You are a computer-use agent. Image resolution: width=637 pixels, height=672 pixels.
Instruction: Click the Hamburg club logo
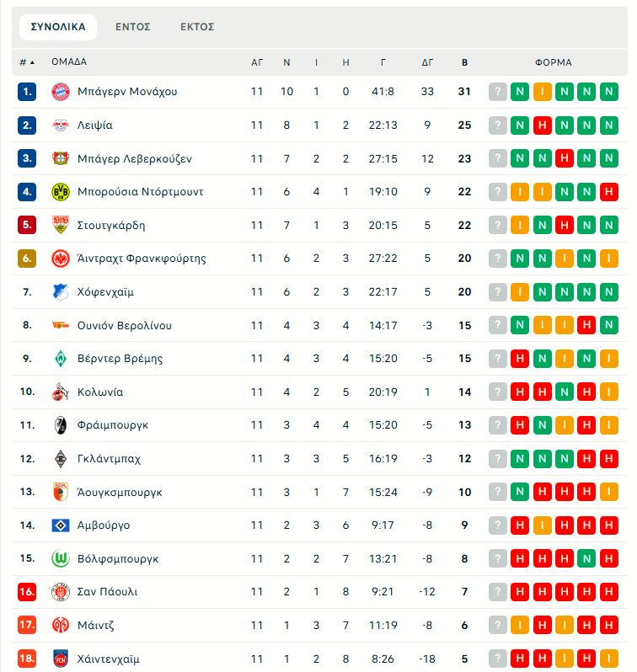point(60,525)
